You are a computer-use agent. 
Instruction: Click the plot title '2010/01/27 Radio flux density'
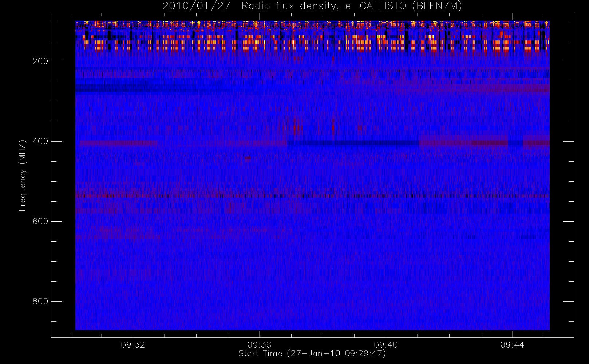pyautogui.click(x=312, y=6)
